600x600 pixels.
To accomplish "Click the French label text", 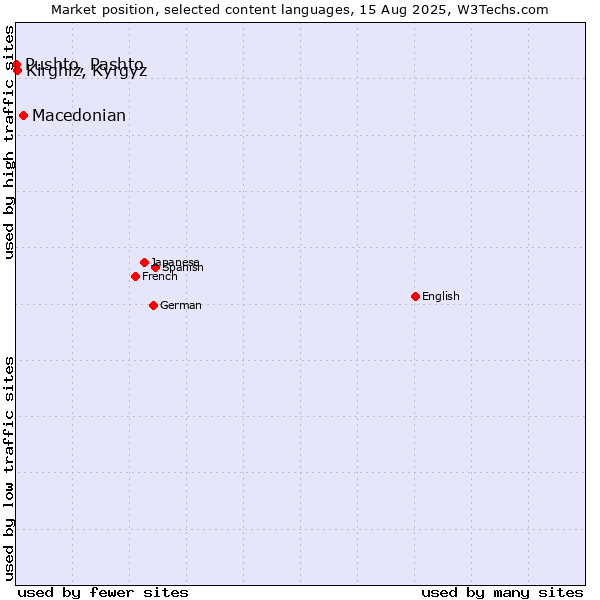I will [160, 276].
